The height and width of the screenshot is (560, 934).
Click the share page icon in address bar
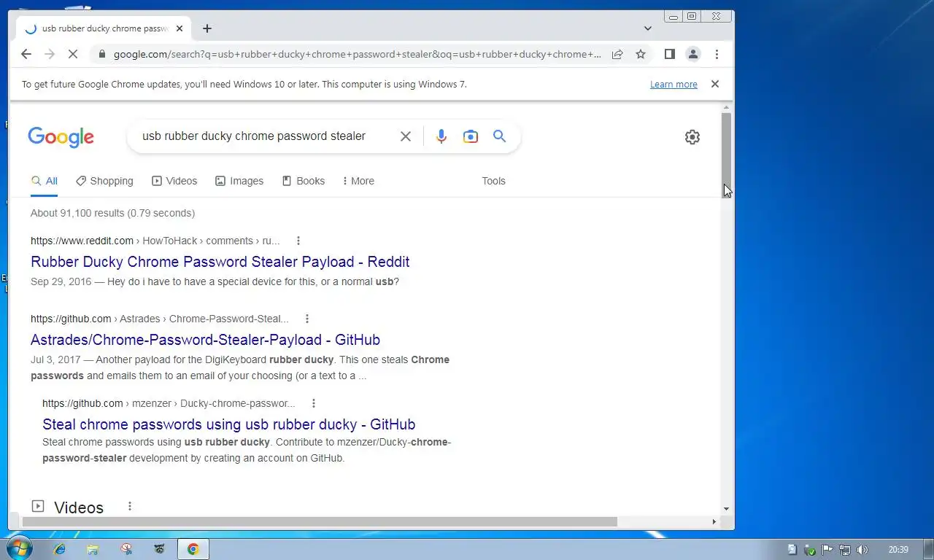click(x=617, y=54)
